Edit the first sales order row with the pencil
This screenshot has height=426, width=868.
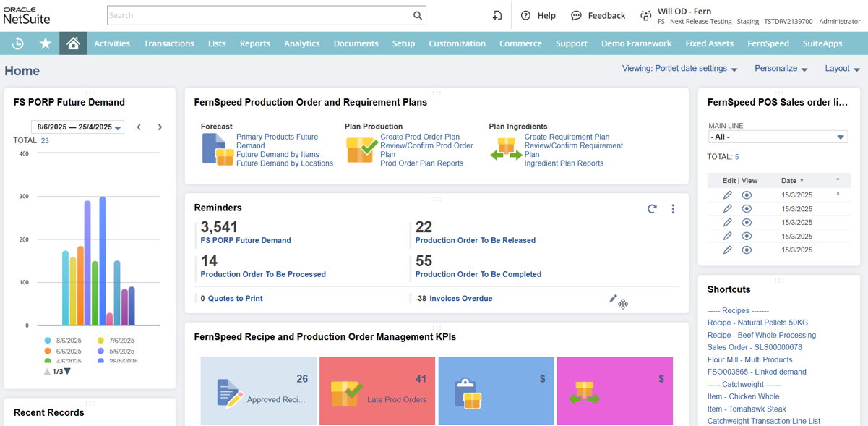point(728,195)
